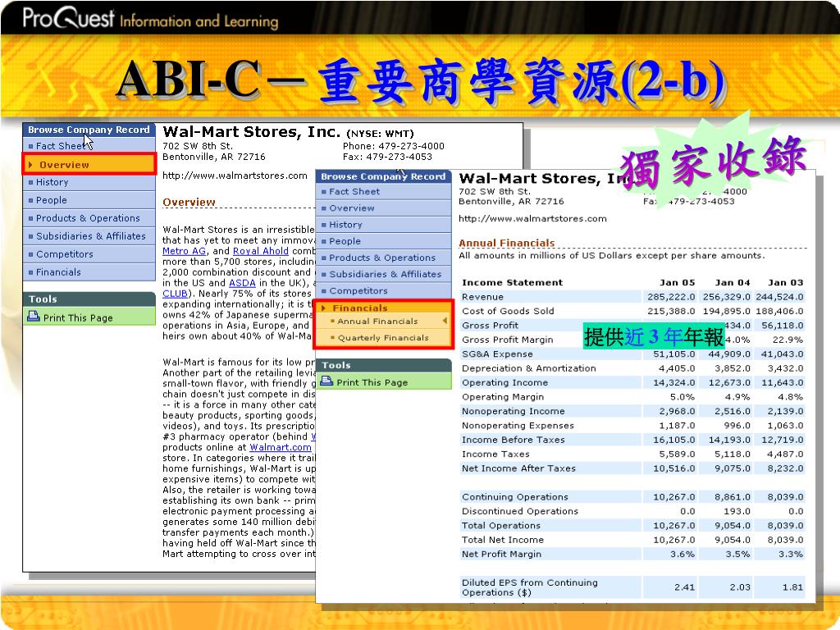Open History in the front window menu
This screenshot has height=630, width=840.
coord(345,225)
